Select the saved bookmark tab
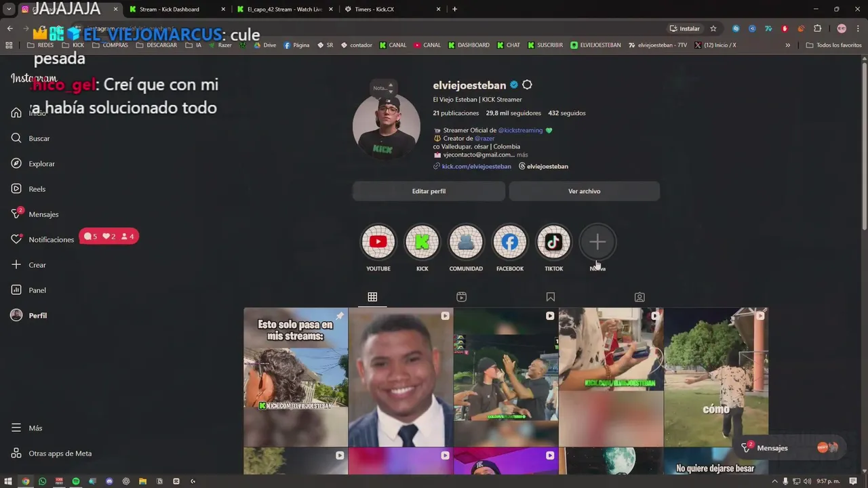Image resolution: width=868 pixels, height=488 pixels. pos(551,297)
